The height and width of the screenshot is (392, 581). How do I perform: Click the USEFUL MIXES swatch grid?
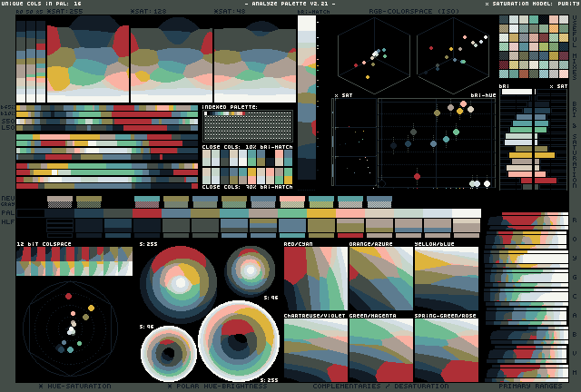[x=534, y=46]
